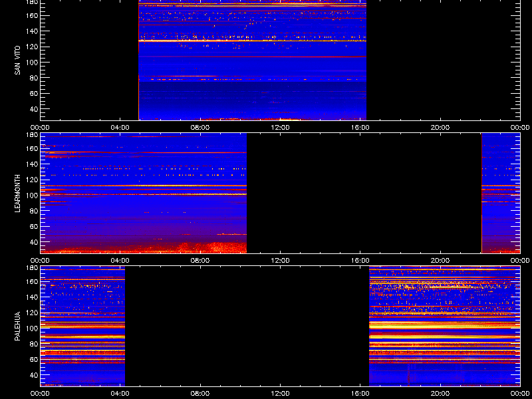Click the PALEHUA station label
The image size is (532, 399).
click(x=17, y=326)
